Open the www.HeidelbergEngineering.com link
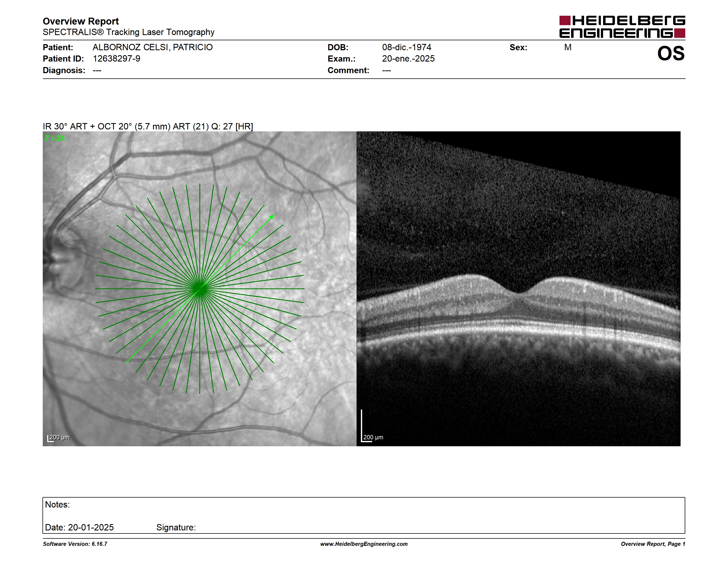 coord(364,544)
